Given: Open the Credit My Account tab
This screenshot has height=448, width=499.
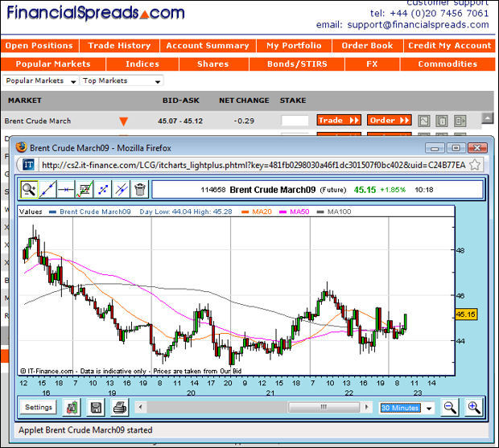Looking at the screenshot, I should [450, 46].
